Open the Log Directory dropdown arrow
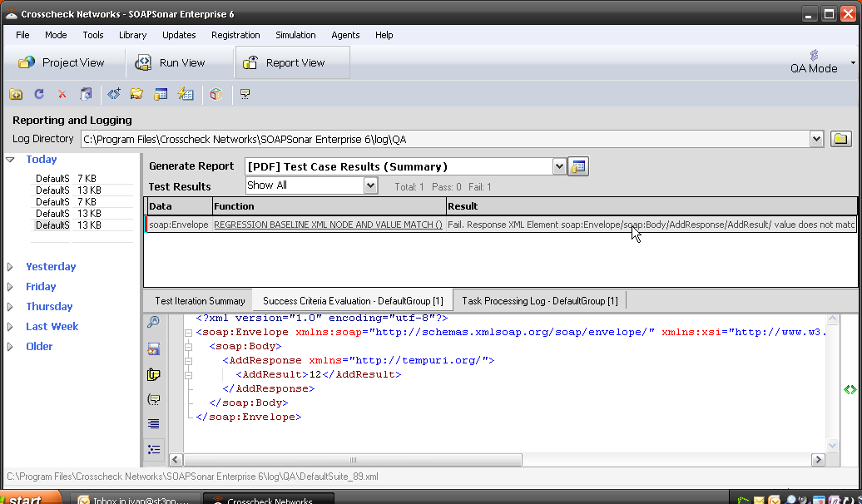This screenshot has width=862, height=504. coord(816,139)
